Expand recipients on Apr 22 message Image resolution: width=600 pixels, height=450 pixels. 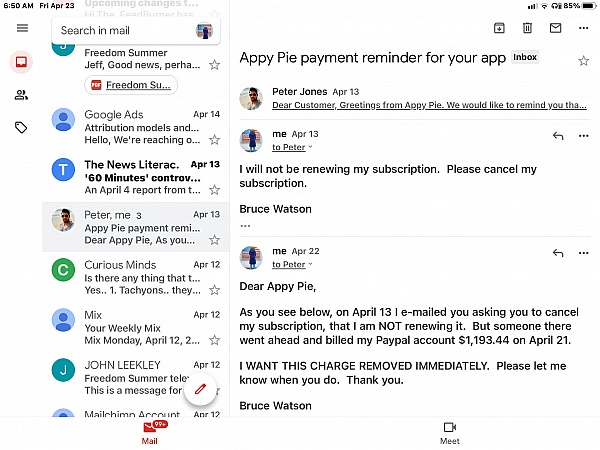(x=292, y=264)
